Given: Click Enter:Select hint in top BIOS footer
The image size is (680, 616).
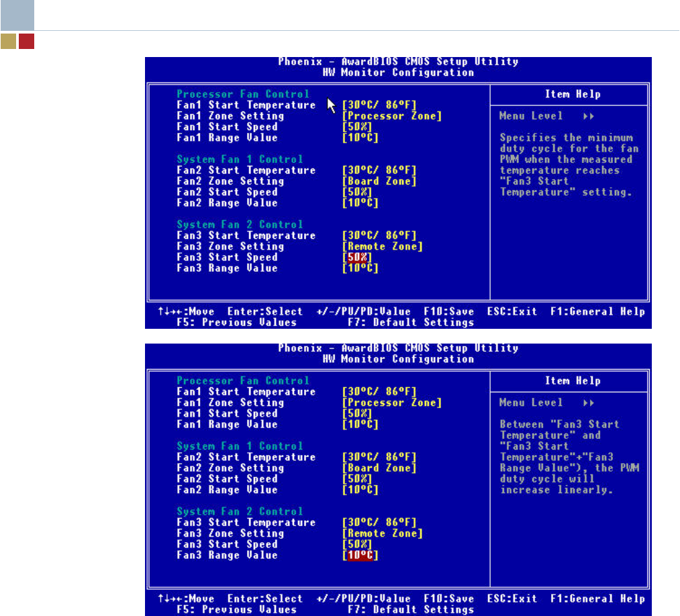Looking at the screenshot, I should click(x=264, y=311).
